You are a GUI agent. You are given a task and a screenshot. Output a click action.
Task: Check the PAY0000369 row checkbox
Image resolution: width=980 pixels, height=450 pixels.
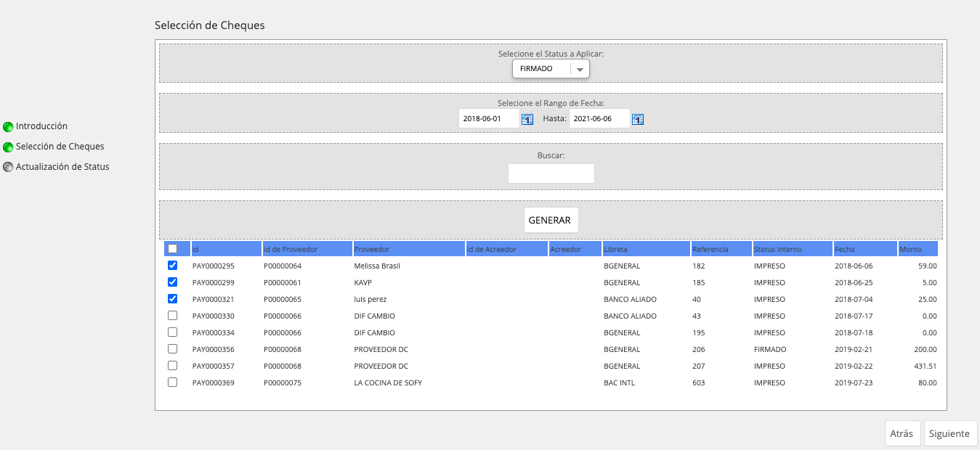coord(172,382)
